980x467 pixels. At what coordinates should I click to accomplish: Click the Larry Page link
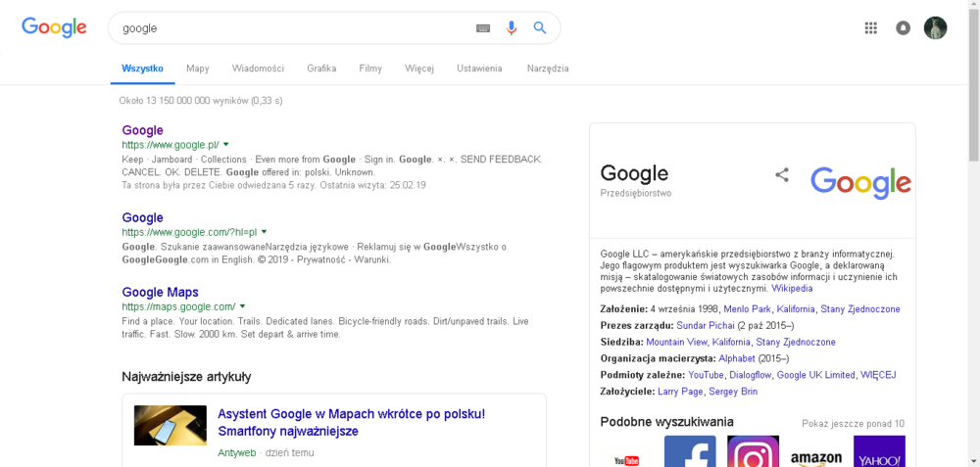(681, 392)
